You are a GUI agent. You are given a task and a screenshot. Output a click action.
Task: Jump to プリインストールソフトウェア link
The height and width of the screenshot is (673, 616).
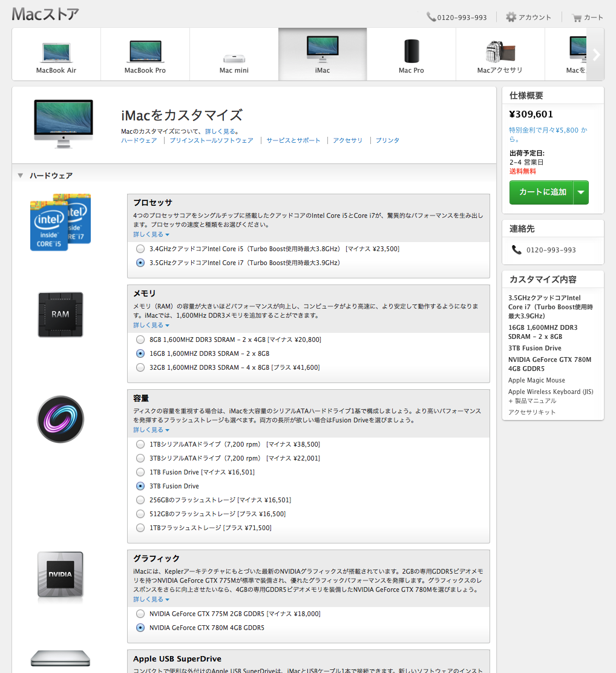[x=211, y=140]
